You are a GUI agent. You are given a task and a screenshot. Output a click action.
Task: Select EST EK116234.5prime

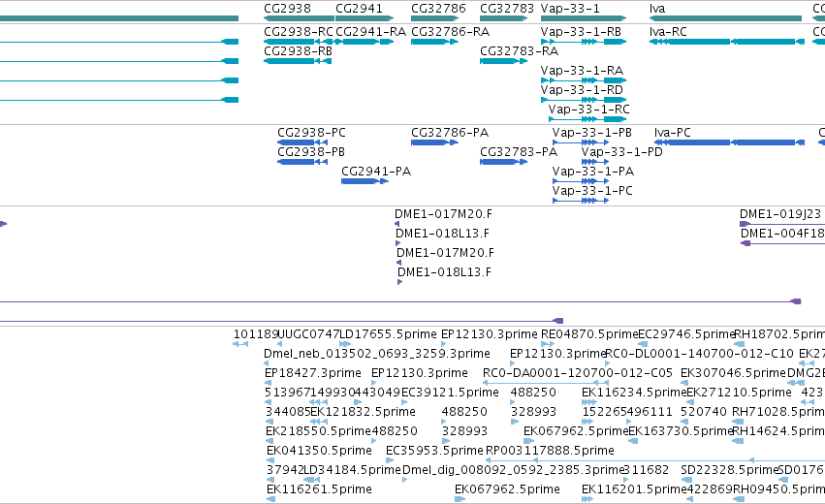(634, 393)
